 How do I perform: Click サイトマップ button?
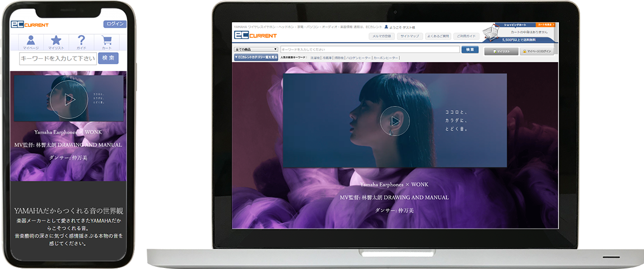point(409,36)
